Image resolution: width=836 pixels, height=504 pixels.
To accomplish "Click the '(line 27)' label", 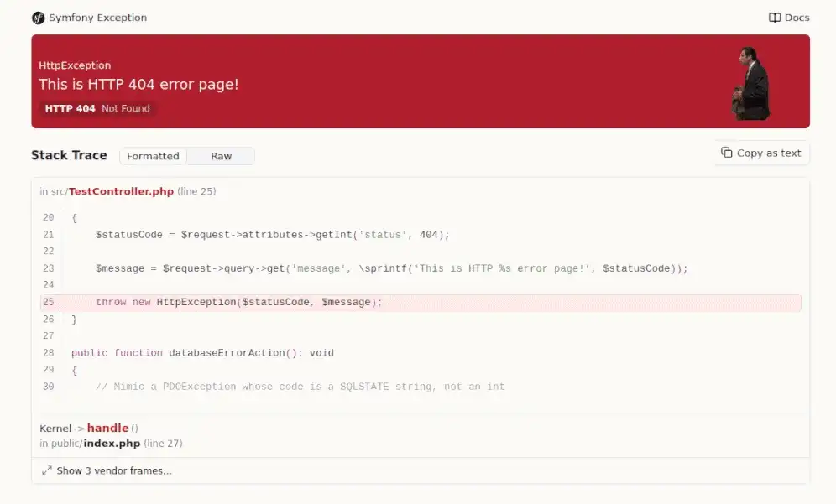I will (163, 444).
